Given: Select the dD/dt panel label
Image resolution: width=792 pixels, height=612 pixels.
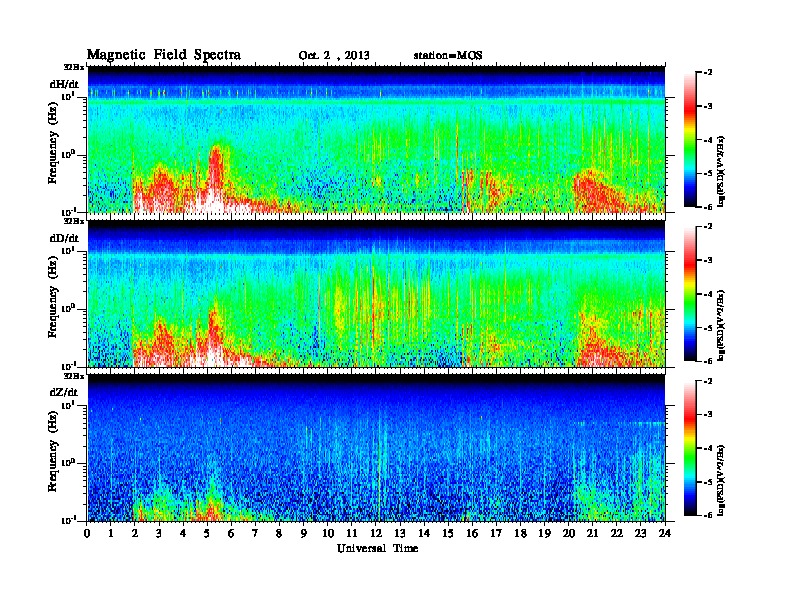Looking at the screenshot, I should (64, 238).
